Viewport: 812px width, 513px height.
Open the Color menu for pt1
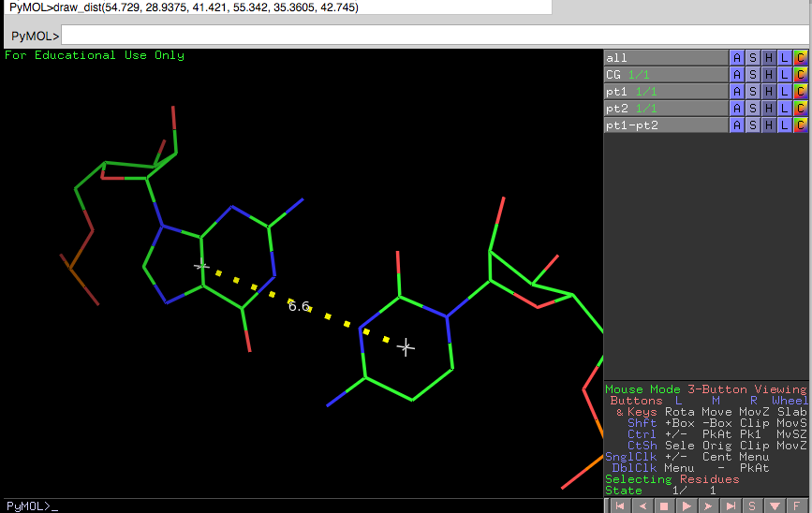point(800,92)
